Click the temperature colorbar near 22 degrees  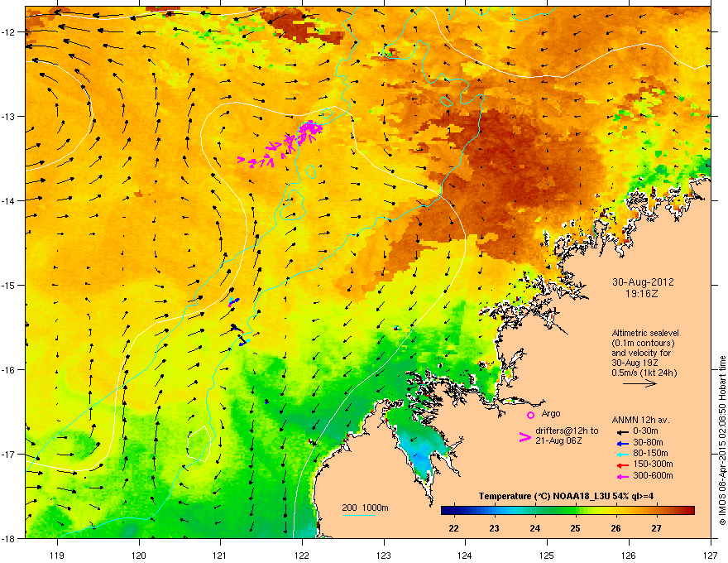coord(453,511)
